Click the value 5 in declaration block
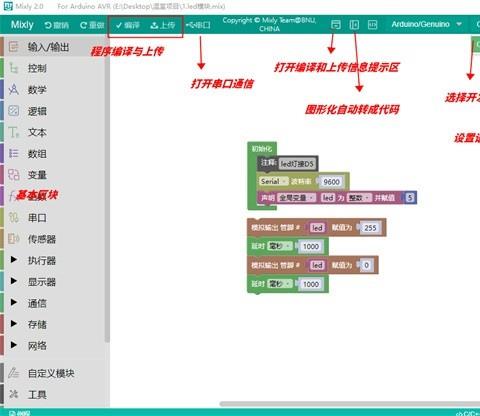This screenshot has height=416, width=480. point(410,198)
